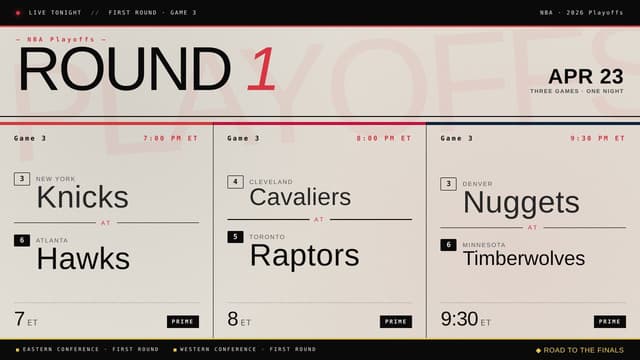Click the 8:00 PM ET time label
This screenshot has height=360, width=640.
coord(384,138)
